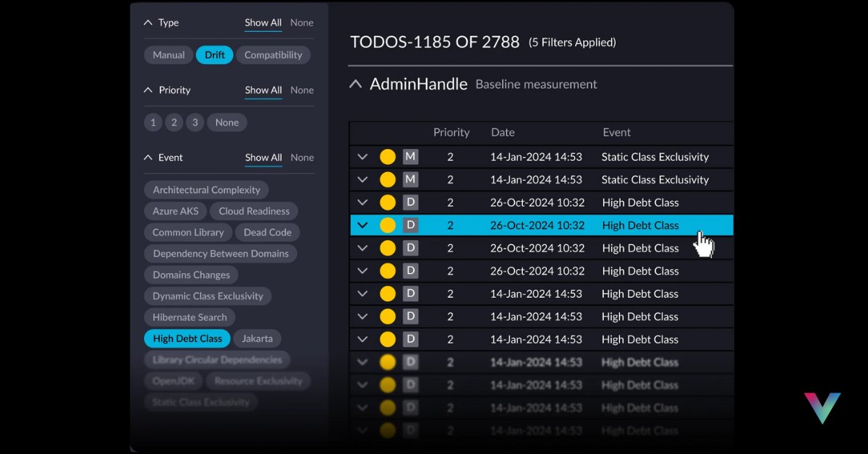Toggle Library Circular Dependencies filter

tap(217, 360)
